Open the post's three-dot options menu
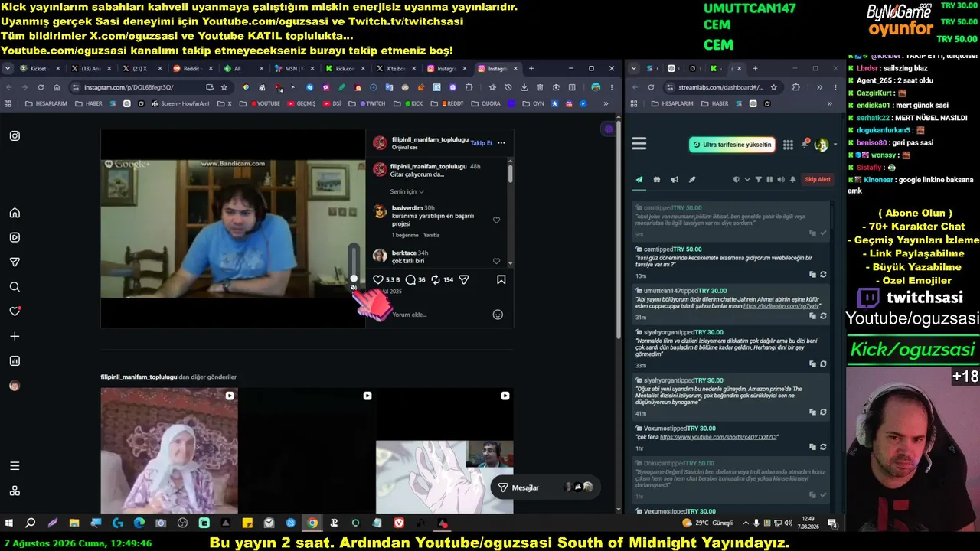Image resolution: width=980 pixels, height=551 pixels. coord(501,143)
